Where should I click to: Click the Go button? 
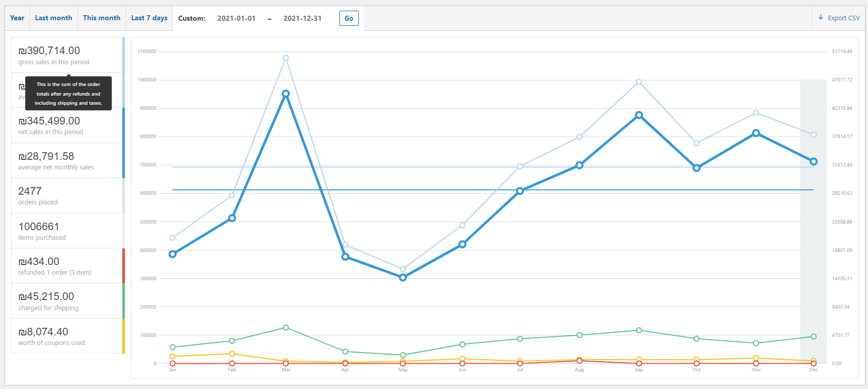tap(349, 18)
